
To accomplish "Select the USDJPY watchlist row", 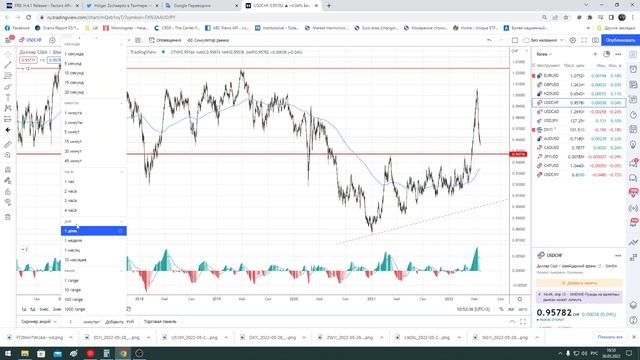I will [x=579, y=120].
